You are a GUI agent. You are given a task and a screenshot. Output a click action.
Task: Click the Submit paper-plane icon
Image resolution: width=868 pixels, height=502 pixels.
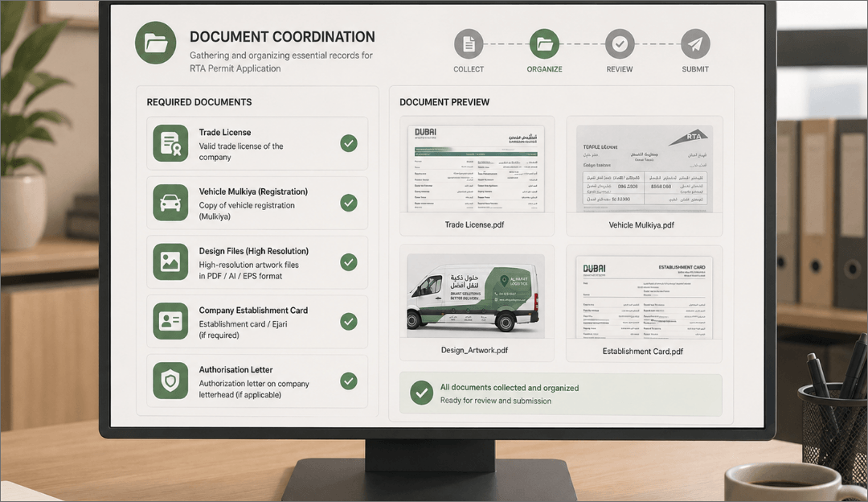pyautogui.click(x=695, y=43)
